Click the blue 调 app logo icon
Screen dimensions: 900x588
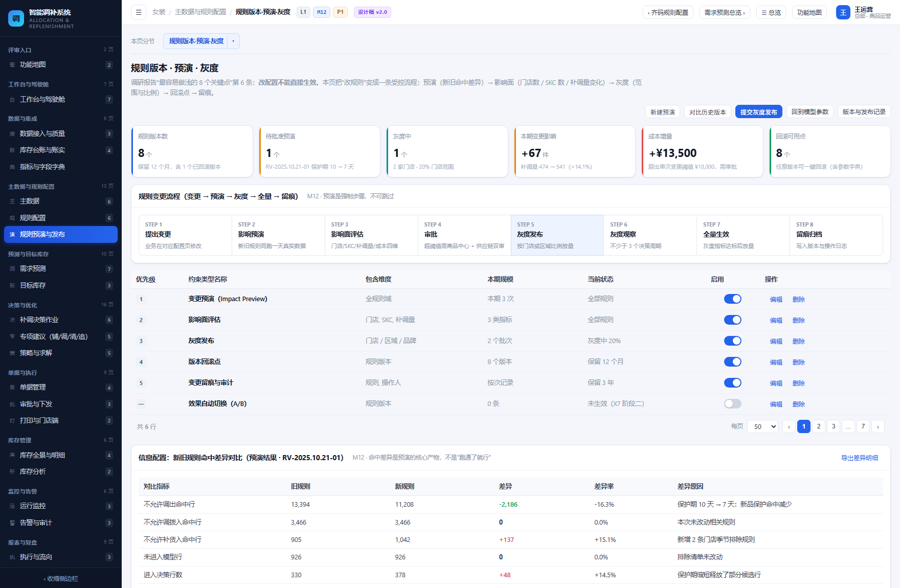click(x=16, y=18)
